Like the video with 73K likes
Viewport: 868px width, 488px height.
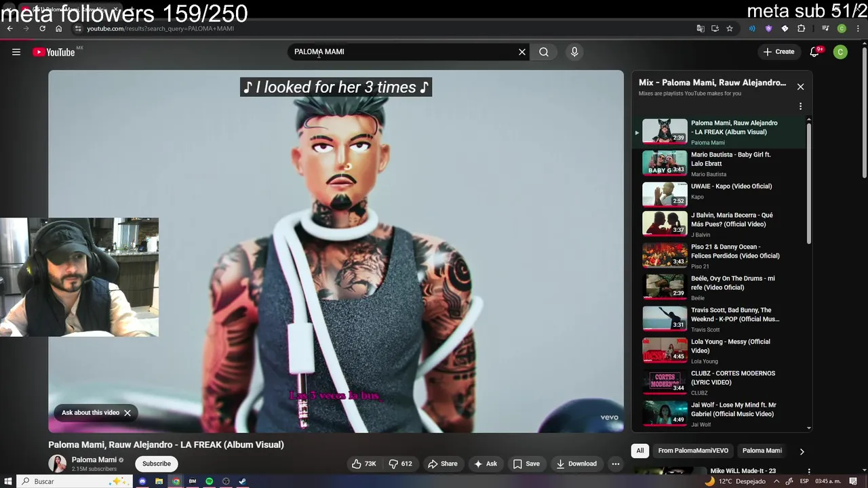pos(363,464)
